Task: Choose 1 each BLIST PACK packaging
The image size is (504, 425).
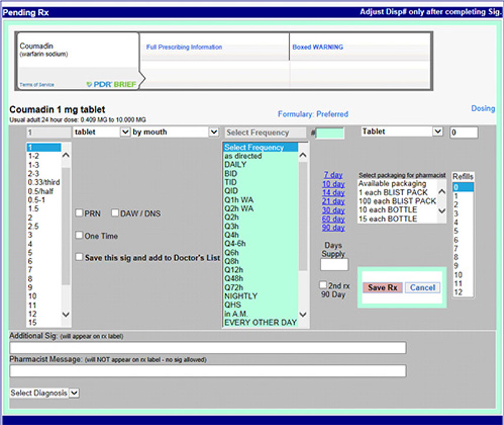Action: tap(397, 193)
